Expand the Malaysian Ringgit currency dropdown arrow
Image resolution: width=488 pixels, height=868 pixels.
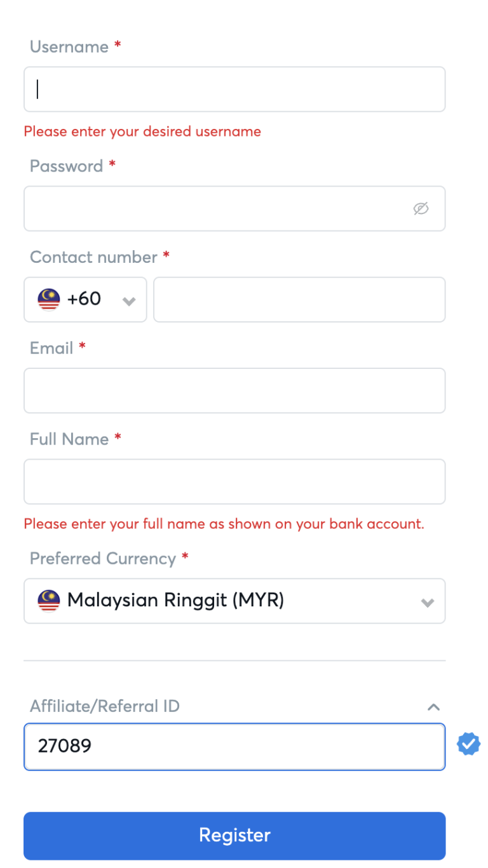pyautogui.click(x=428, y=602)
